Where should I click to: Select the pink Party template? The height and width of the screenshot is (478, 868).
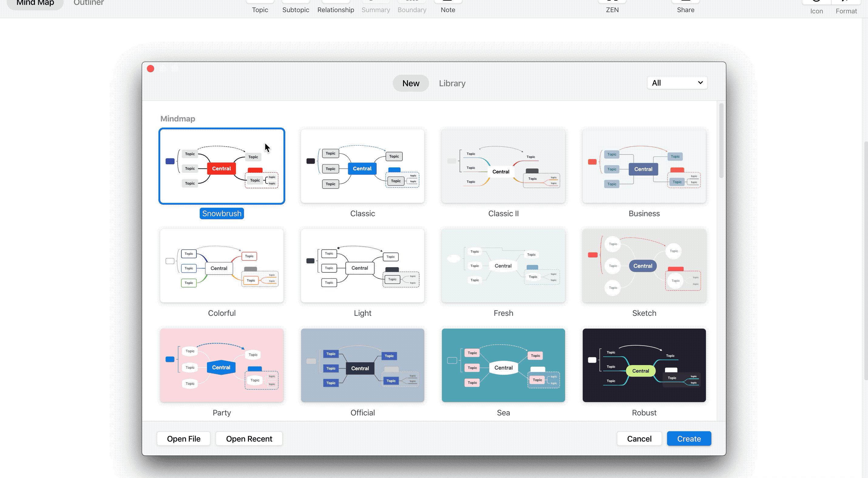[222, 365]
